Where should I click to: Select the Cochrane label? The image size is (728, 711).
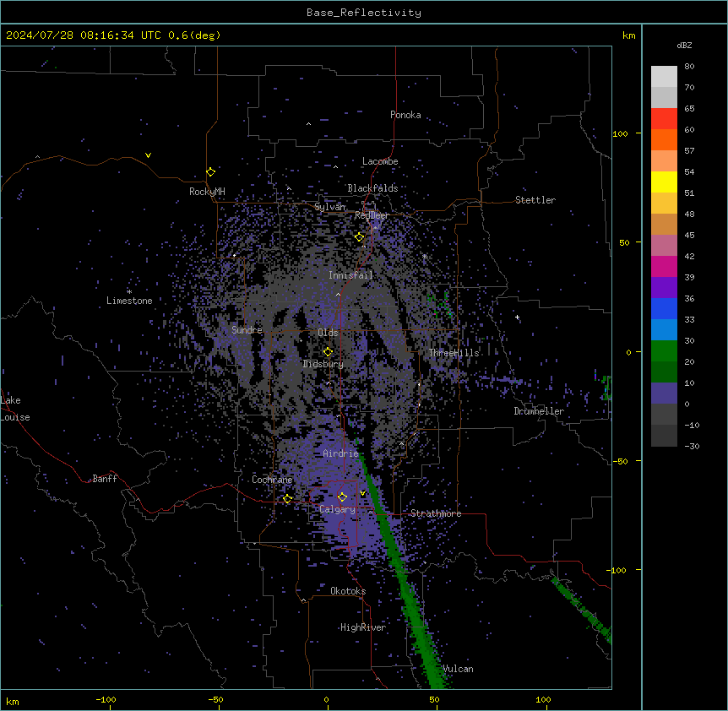(x=272, y=480)
